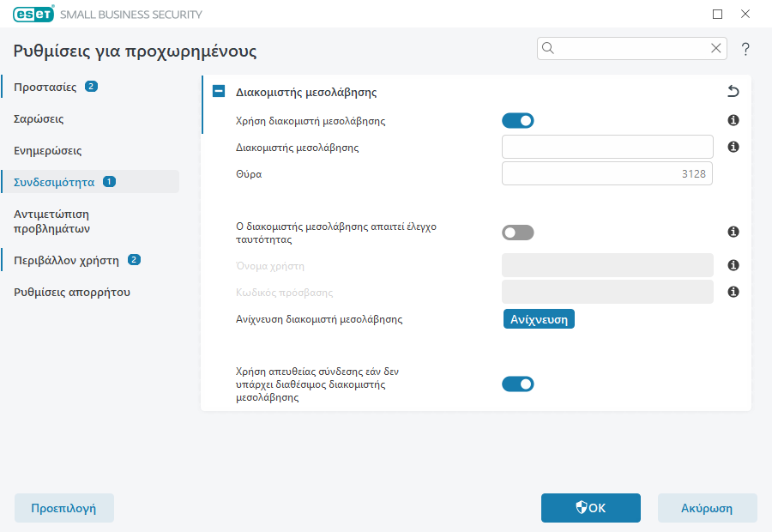This screenshot has width=772, height=532.
Task: Click info icon next to password field
Action: coord(733,293)
